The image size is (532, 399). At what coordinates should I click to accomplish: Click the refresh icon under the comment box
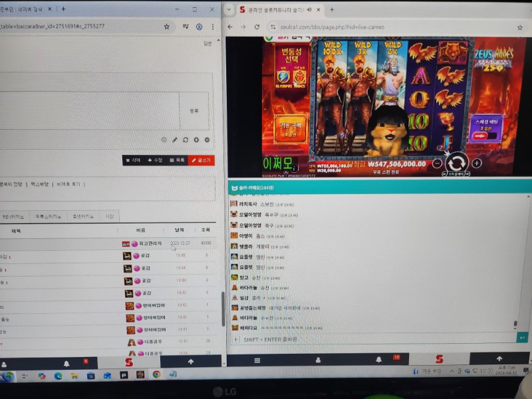[x=186, y=140]
